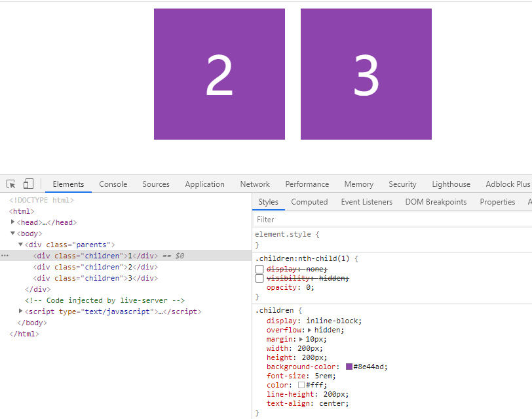Select the opening html tag node
This screenshot has height=419, width=532.
point(22,211)
